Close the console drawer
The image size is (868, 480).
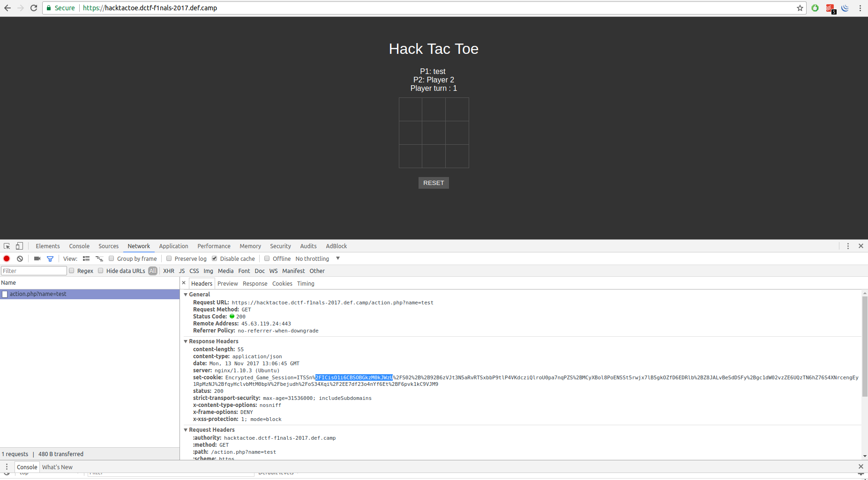(861, 466)
